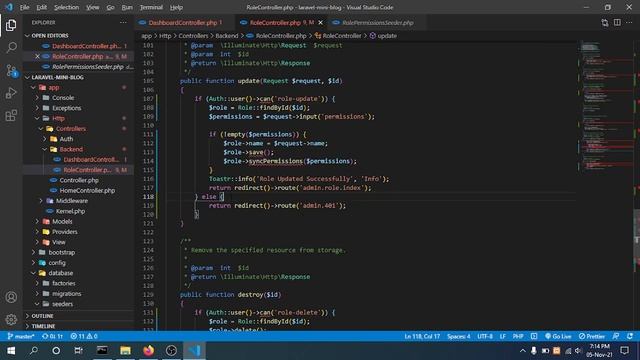640x360 pixels.
Task: Open the Help menu
Action: tap(176, 7)
